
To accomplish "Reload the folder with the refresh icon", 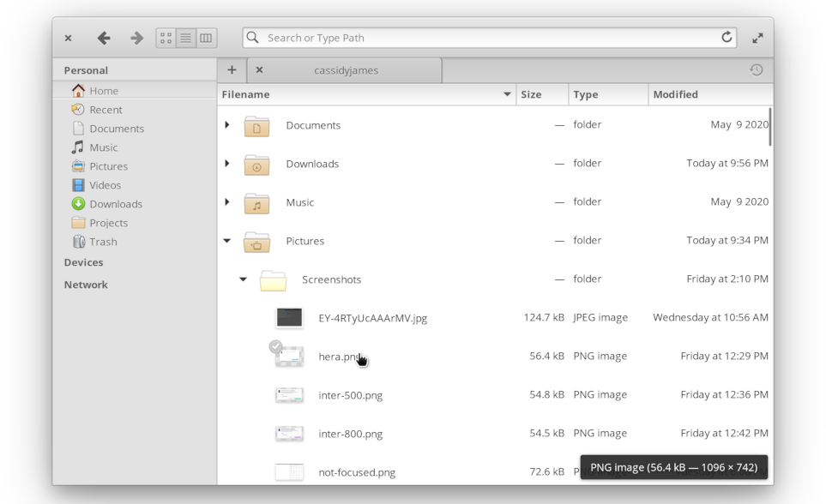I will click(727, 37).
